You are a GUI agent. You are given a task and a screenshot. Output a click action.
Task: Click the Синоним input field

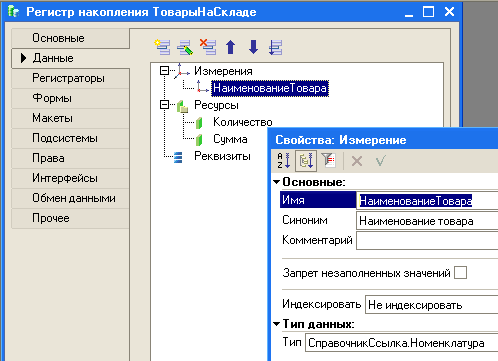(427, 221)
